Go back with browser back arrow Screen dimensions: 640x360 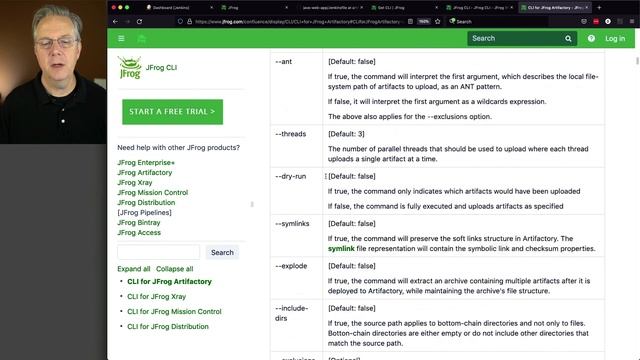click(x=115, y=21)
